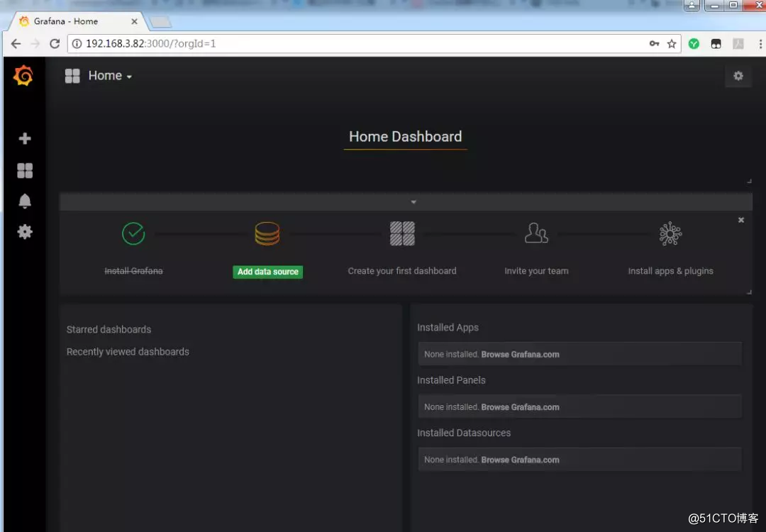Close the Grafana - Home tab
766x532 pixels.
[134, 21]
